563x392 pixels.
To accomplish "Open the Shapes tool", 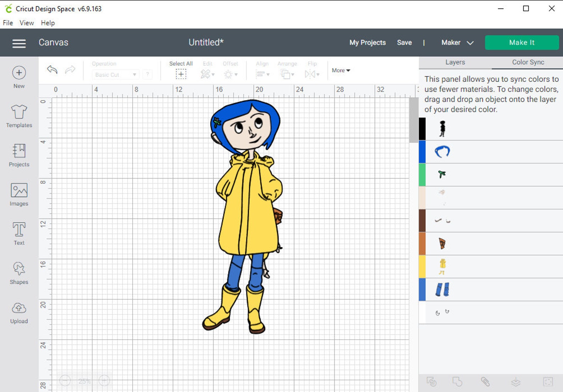I will (x=19, y=269).
